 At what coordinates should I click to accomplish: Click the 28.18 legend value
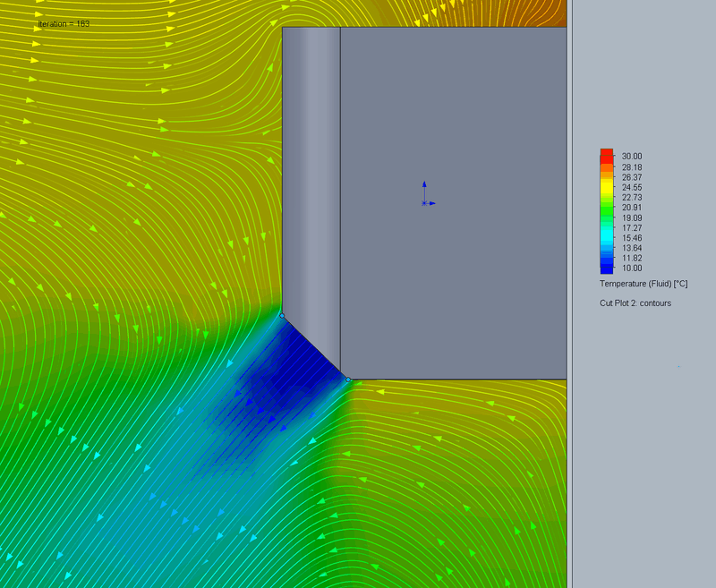(632, 167)
